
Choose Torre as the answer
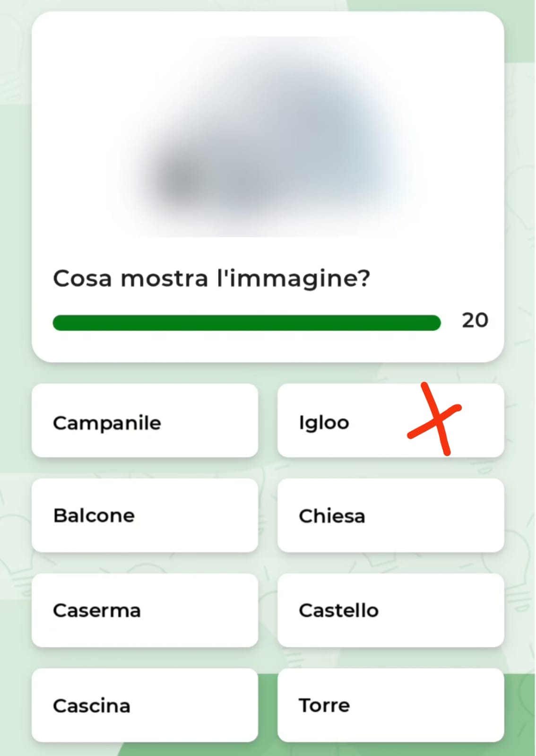[390, 705]
